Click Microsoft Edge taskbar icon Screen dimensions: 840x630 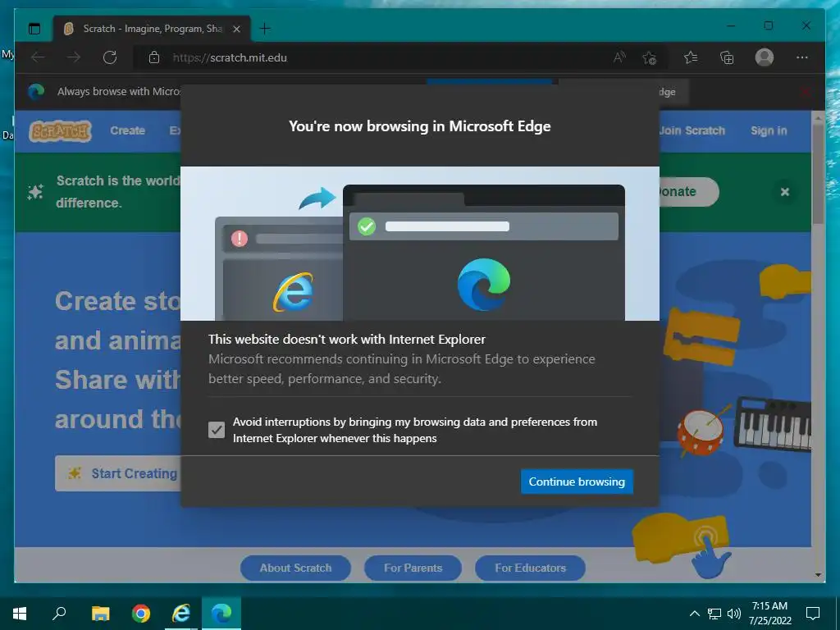(x=221, y=614)
